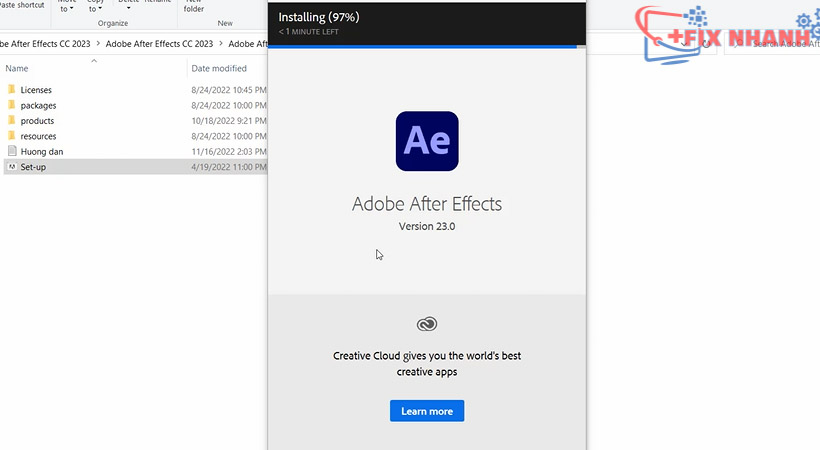Click the Creative Cloud logo icon

(427, 324)
